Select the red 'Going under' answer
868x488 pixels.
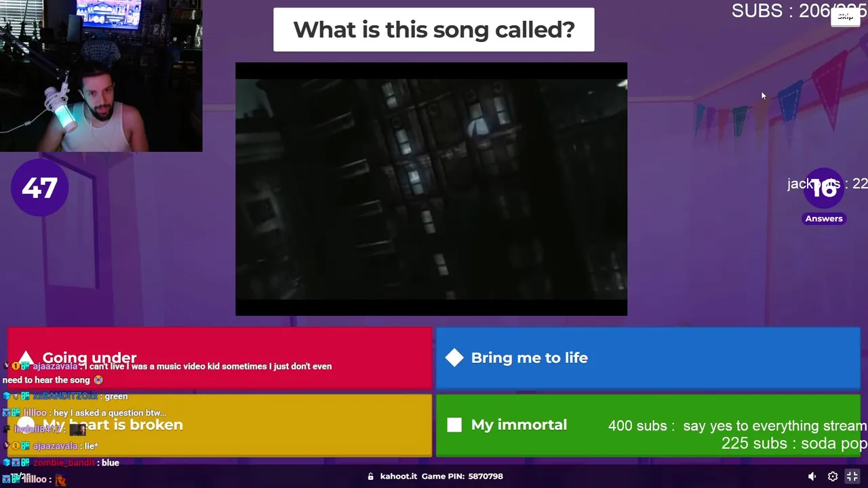[220, 358]
